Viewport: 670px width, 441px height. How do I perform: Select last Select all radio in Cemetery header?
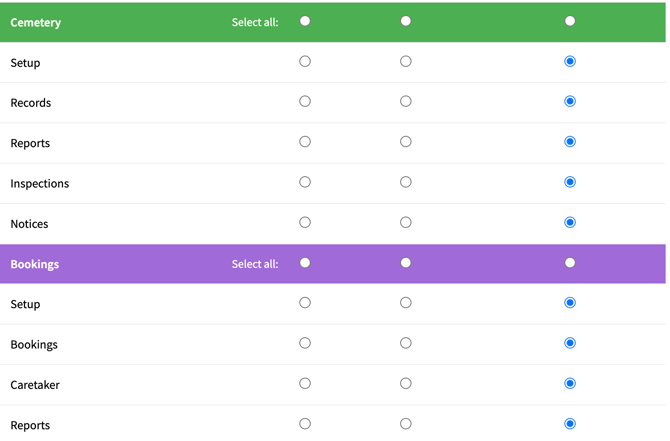click(570, 21)
